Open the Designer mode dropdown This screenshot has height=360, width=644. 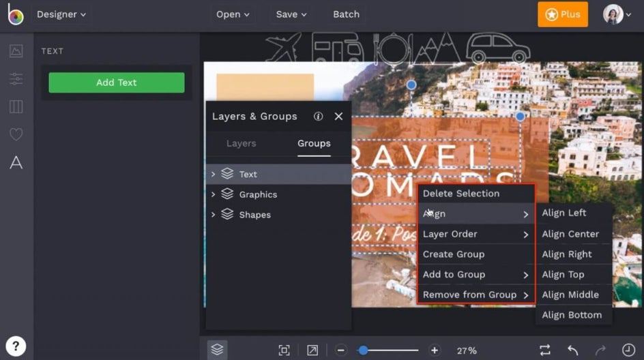61,14
